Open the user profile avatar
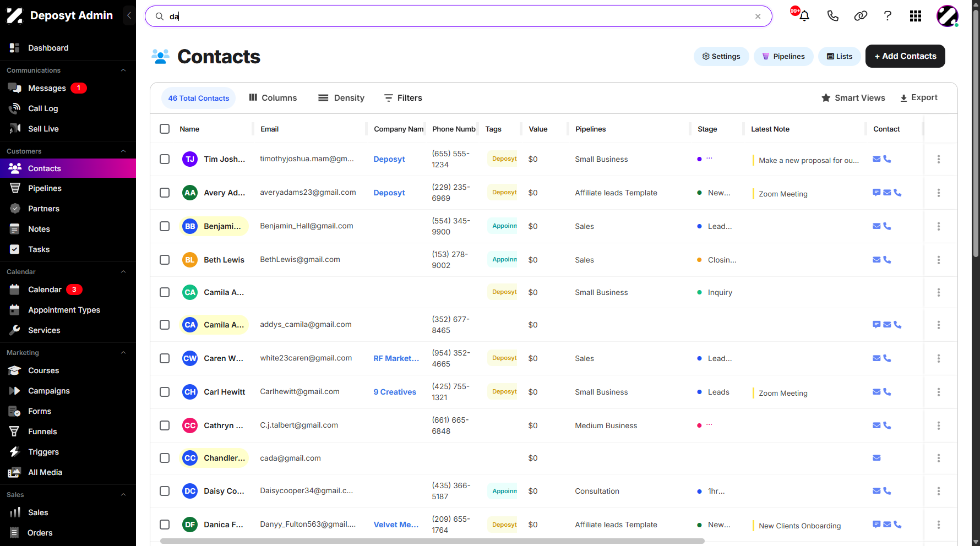980x546 pixels. tap(948, 16)
